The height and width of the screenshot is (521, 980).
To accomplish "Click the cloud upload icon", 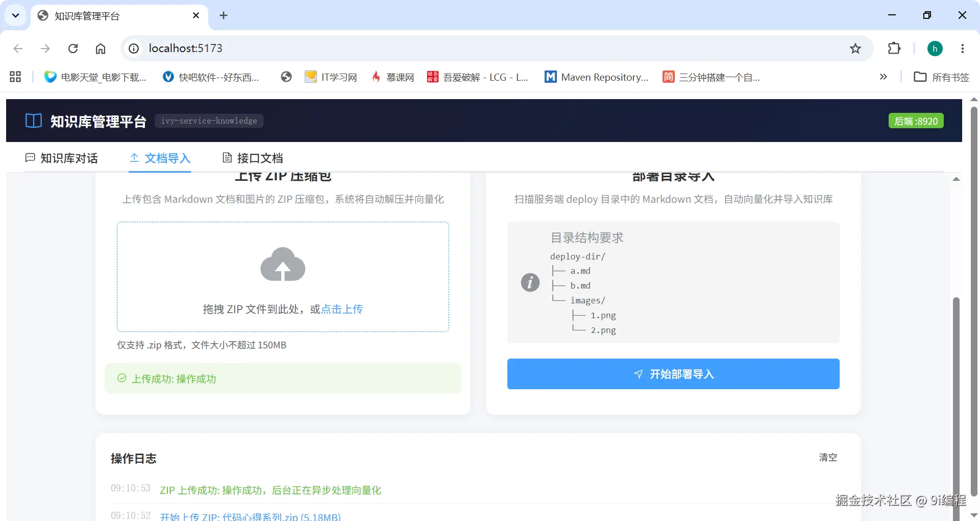I will point(283,264).
